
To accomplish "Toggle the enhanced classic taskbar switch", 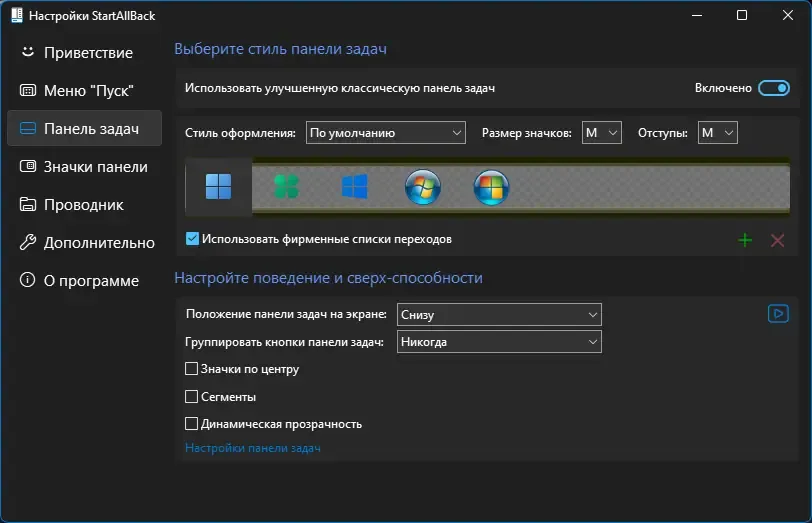I will 774,88.
